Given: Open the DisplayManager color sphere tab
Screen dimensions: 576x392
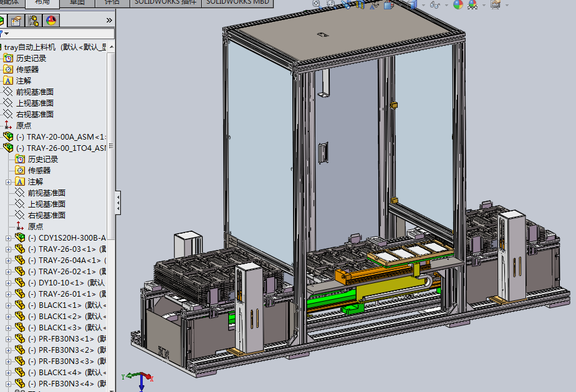Looking at the screenshot, I should tap(51, 21).
